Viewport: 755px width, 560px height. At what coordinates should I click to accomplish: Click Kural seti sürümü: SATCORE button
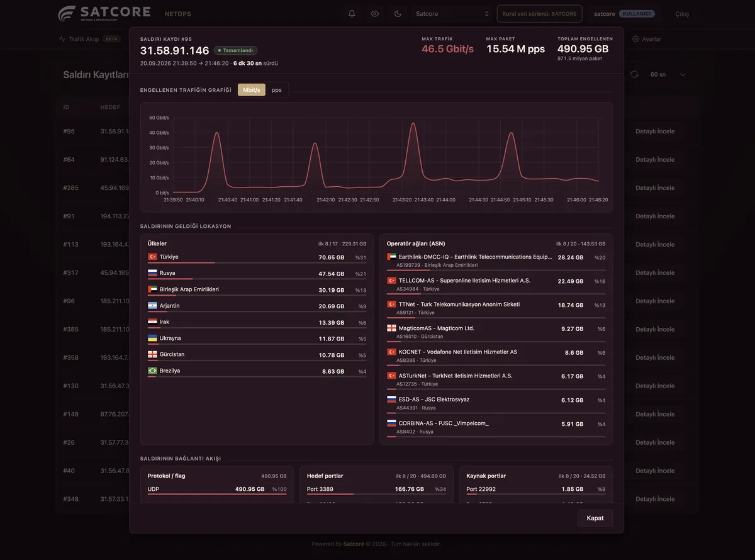pyautogui.click(x=539, y=14)
